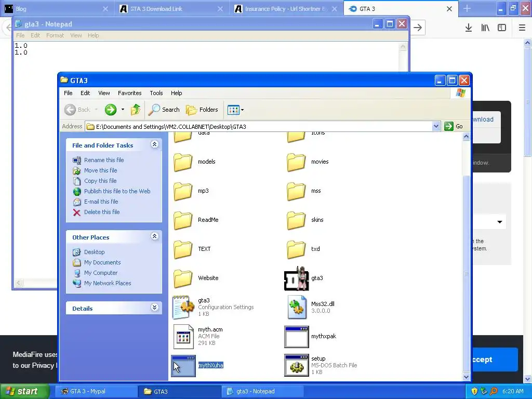Switch to the Blog browser tab
Viewport: 532px width, 399px height.
point(57,9)
